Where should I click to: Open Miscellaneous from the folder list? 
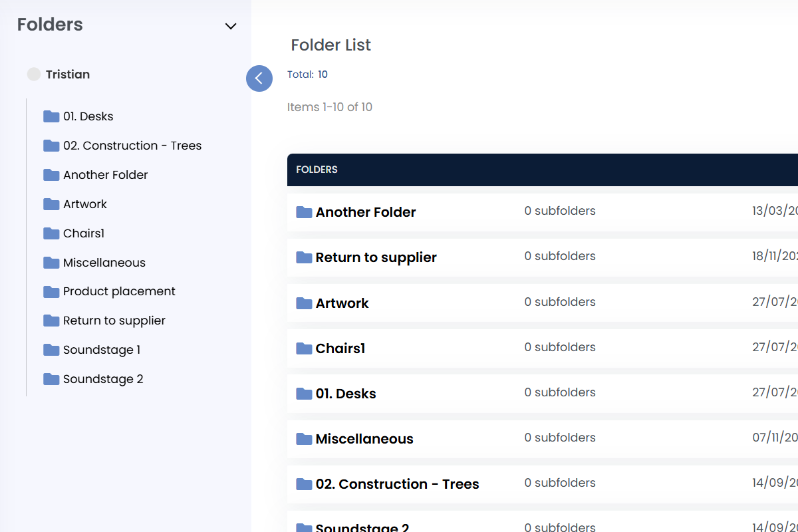[364, 439]
